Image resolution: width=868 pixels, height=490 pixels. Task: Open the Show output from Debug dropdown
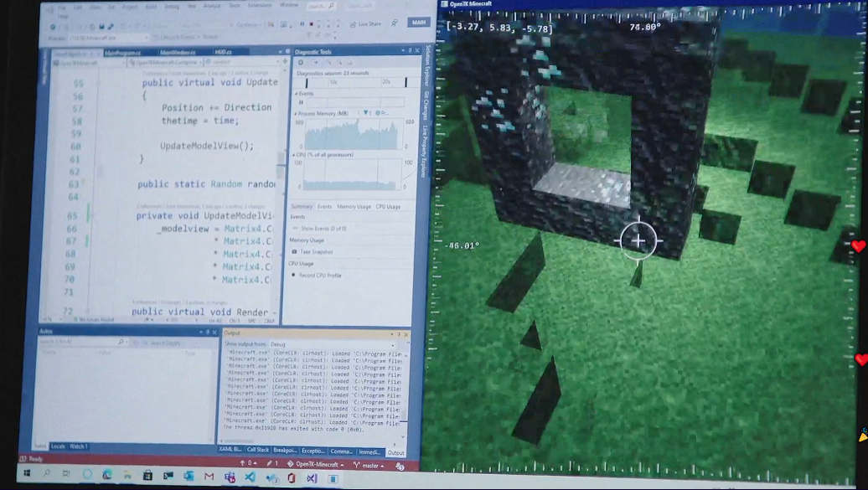click(x=332, y=344)
